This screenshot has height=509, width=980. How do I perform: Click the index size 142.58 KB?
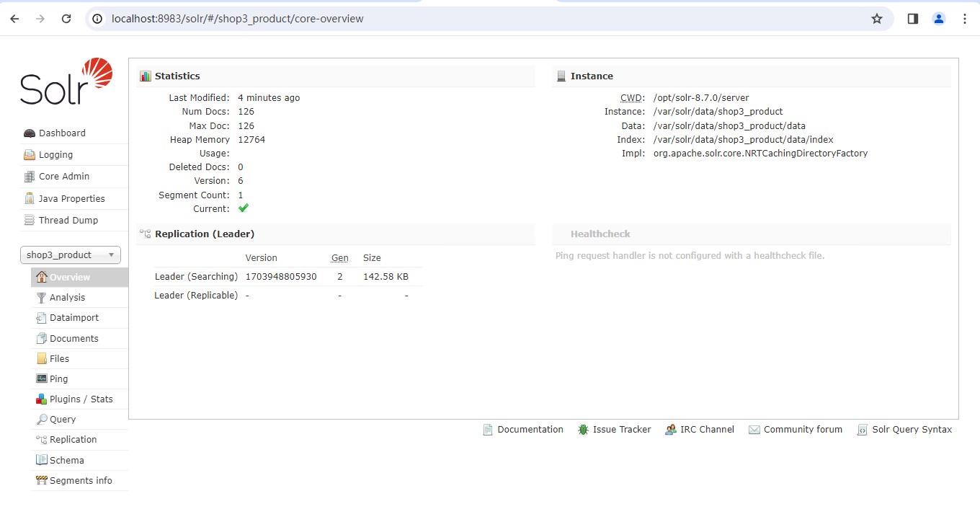click(386, 277)
